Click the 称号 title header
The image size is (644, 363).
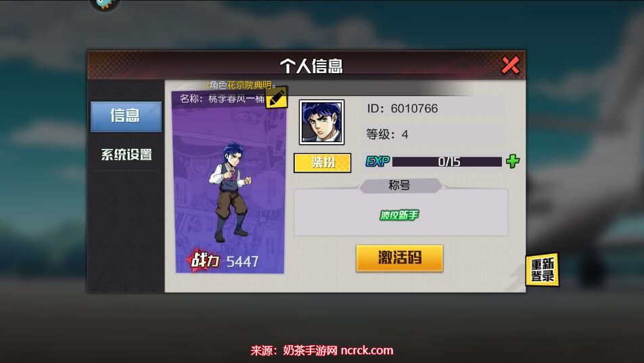(400, 185)
